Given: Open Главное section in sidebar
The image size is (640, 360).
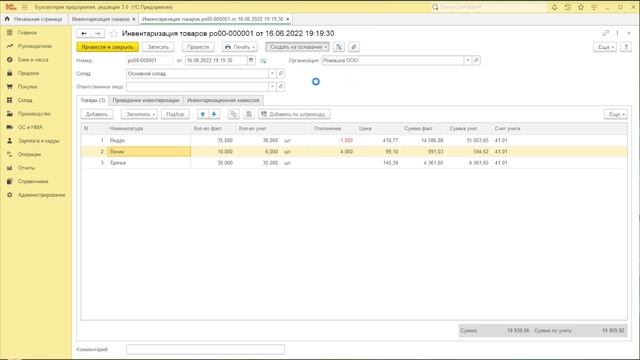Looking at the screenshot, I should pos(27,32).
